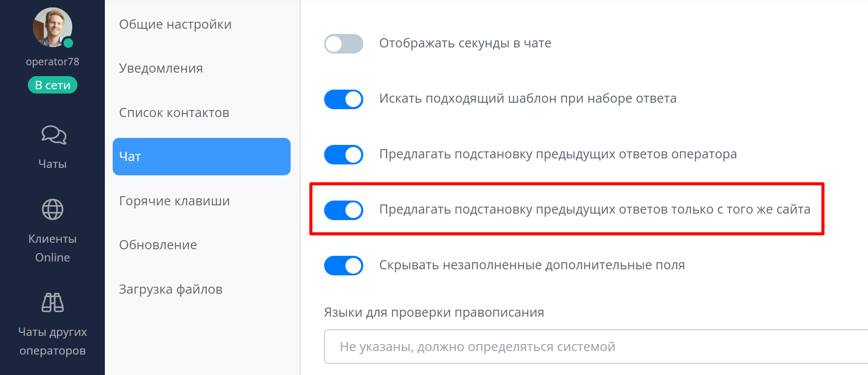Switch to 'Обновление' settings section
Image resolution: width=868 pixels, height=375 pixels.
(x=158, y=245)
